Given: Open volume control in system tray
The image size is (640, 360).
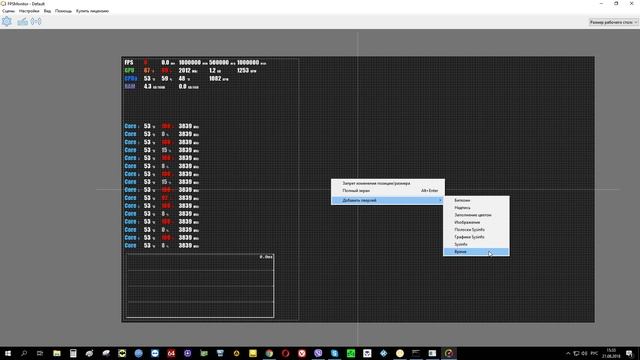Looking at the screenshot, I should [584, 353].
